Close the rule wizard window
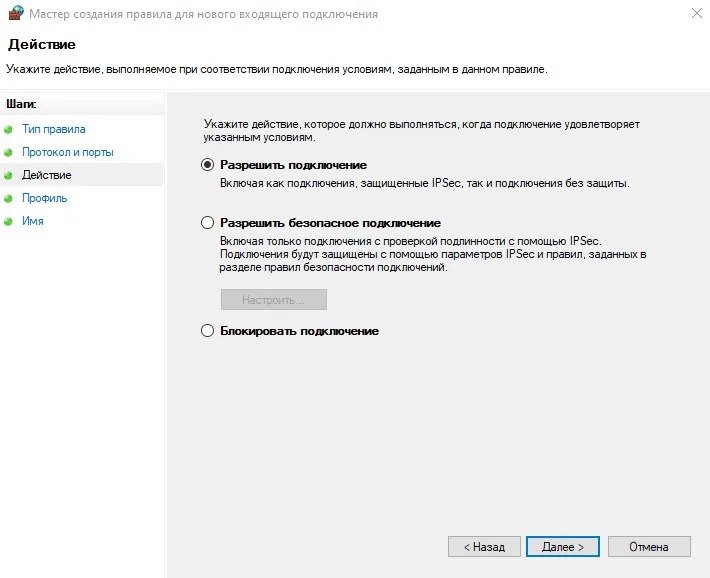 click(694, 15)
